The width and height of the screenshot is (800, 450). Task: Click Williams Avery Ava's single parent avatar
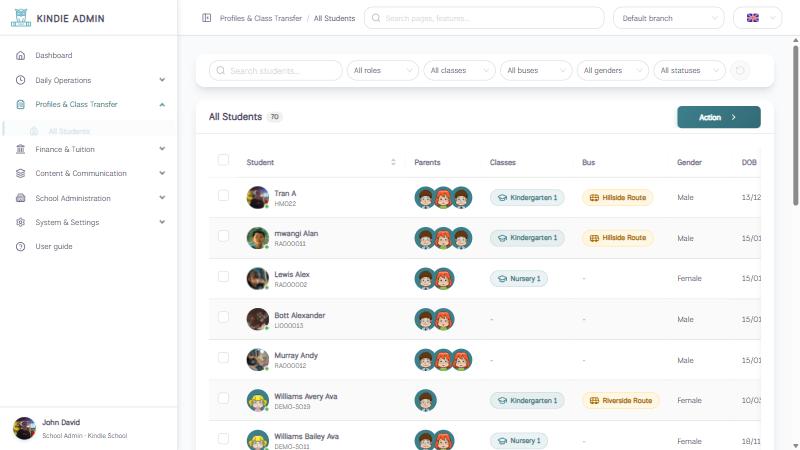[426, 401]
